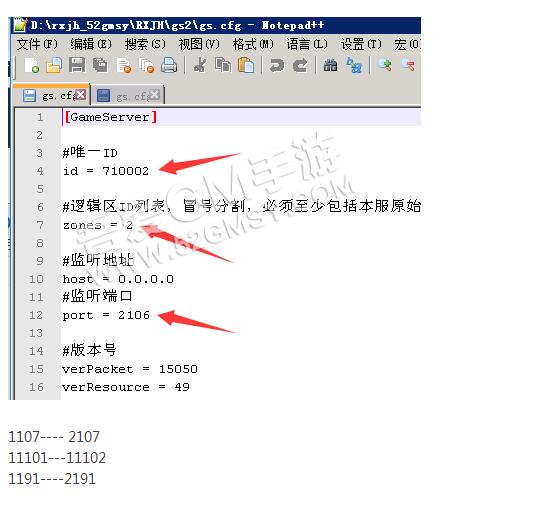The width and height of the screenshot is (560, 517).
Task: Click the Open file folder icon
Action: (x=54, y=66)
